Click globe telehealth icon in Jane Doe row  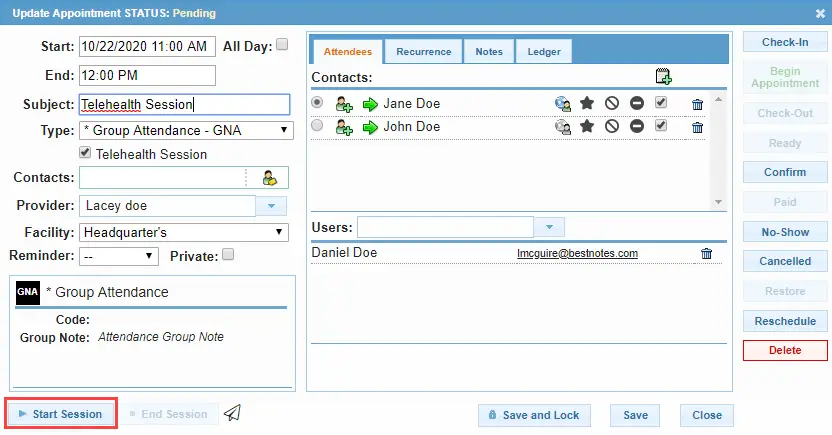[562, 103]
